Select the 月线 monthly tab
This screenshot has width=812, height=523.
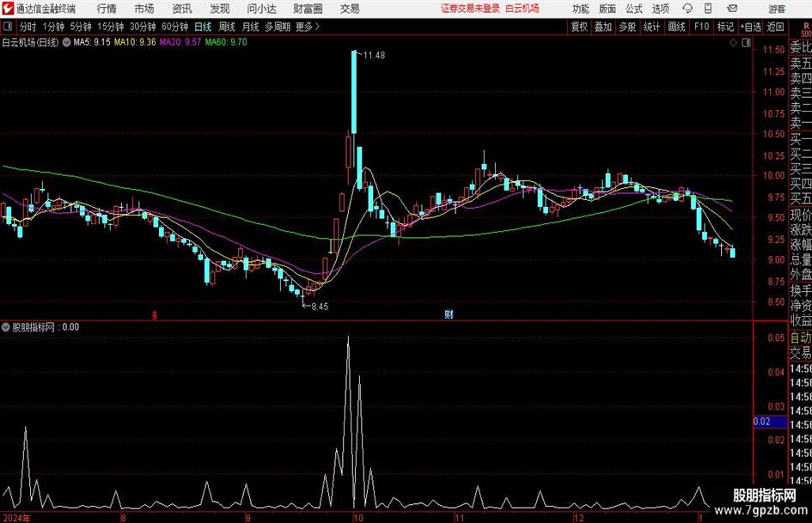[250, 27]
